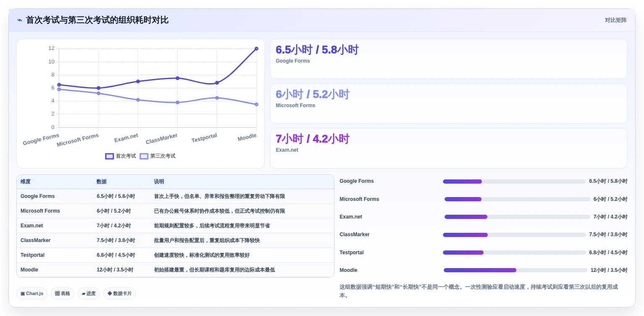Viewport: 644px width, 316px height.
Task: Select the Exam.net table row name
Action: [31, 226]
